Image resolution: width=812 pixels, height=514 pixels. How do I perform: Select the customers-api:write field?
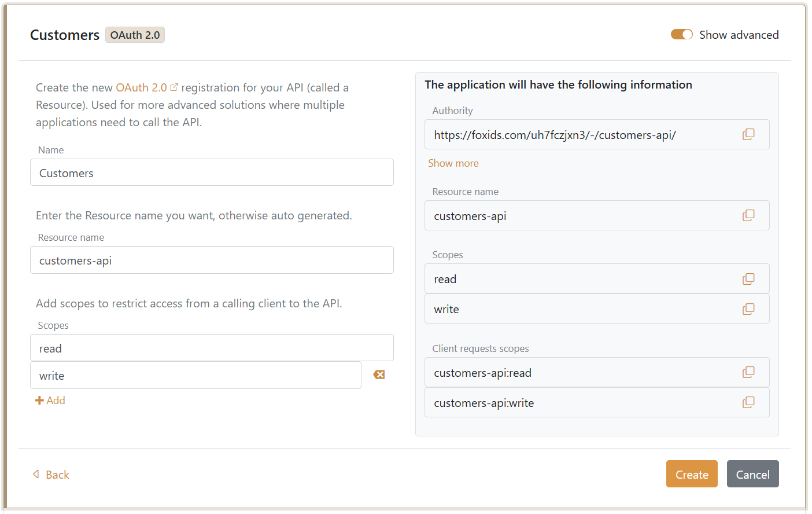597,402
